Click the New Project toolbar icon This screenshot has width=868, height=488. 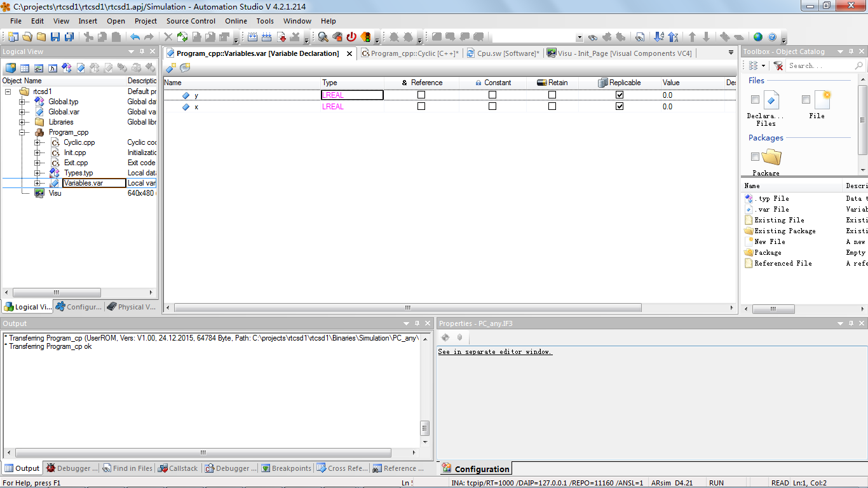point(13,37)
